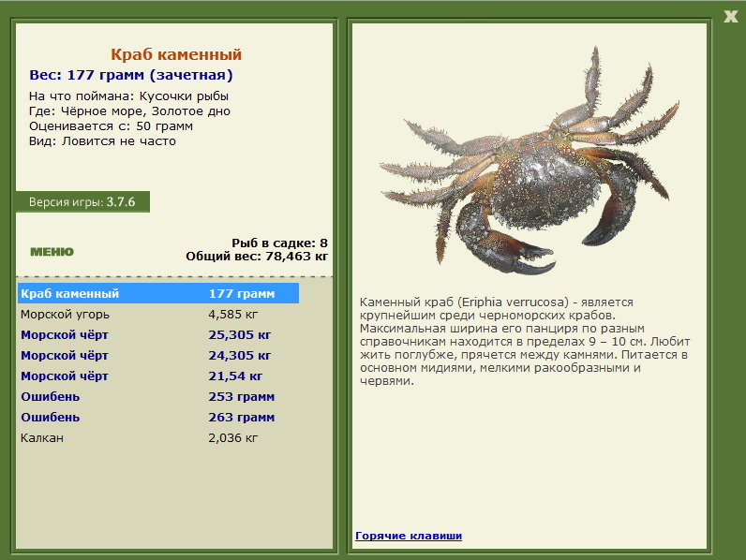Close the fish catch window
This screenshot has height=560, width=746.
point(730,17)
